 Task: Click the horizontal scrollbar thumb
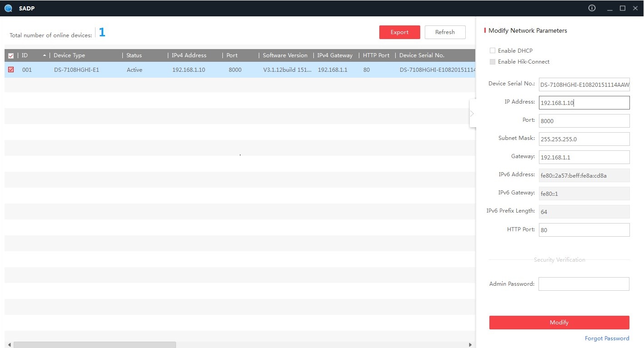tap(95, 345)
